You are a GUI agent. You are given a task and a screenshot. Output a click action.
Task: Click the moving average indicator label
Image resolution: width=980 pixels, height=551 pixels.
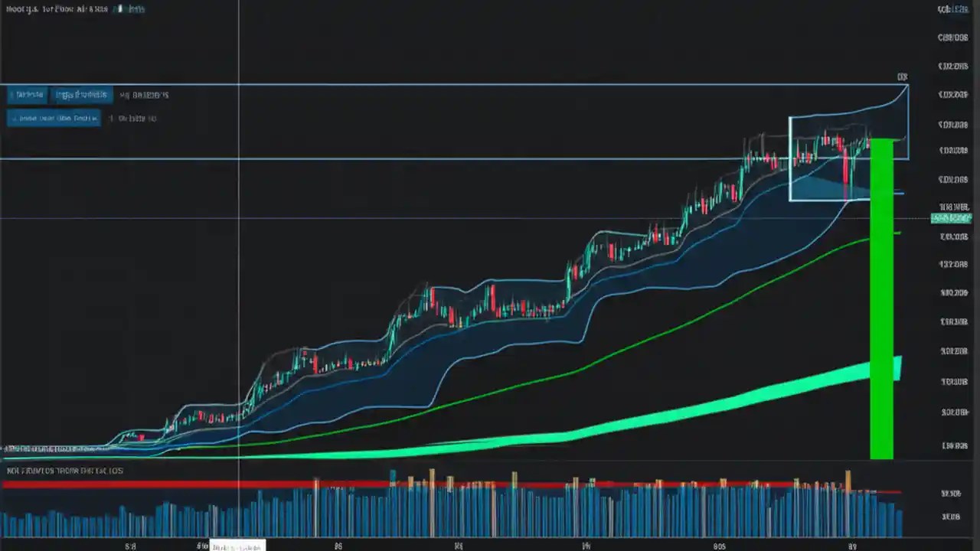54,118
